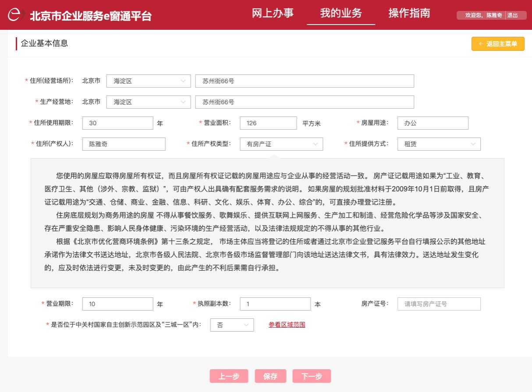532x392 pixels.
Task: Expand the 中关村示范园区 是否 dropdown
Action: tap(232, 325)
